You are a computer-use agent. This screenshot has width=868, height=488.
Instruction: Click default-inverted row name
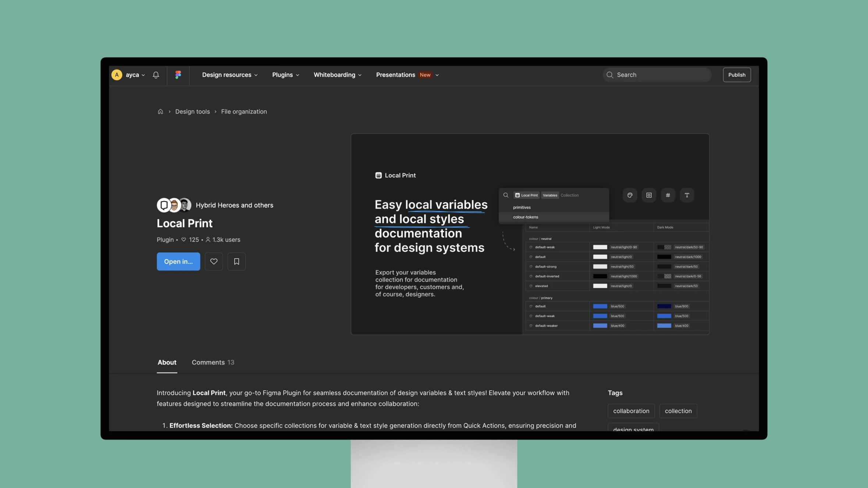pos(547,276)
